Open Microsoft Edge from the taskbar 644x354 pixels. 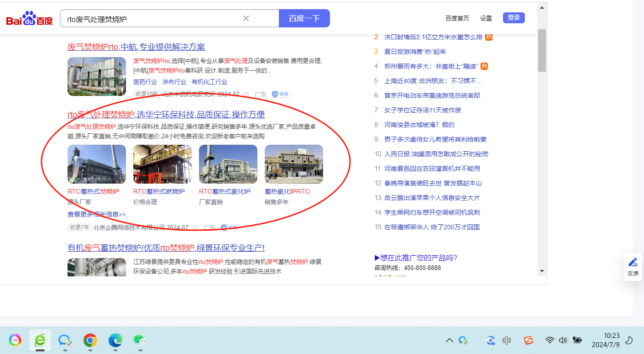coord(115,340)
